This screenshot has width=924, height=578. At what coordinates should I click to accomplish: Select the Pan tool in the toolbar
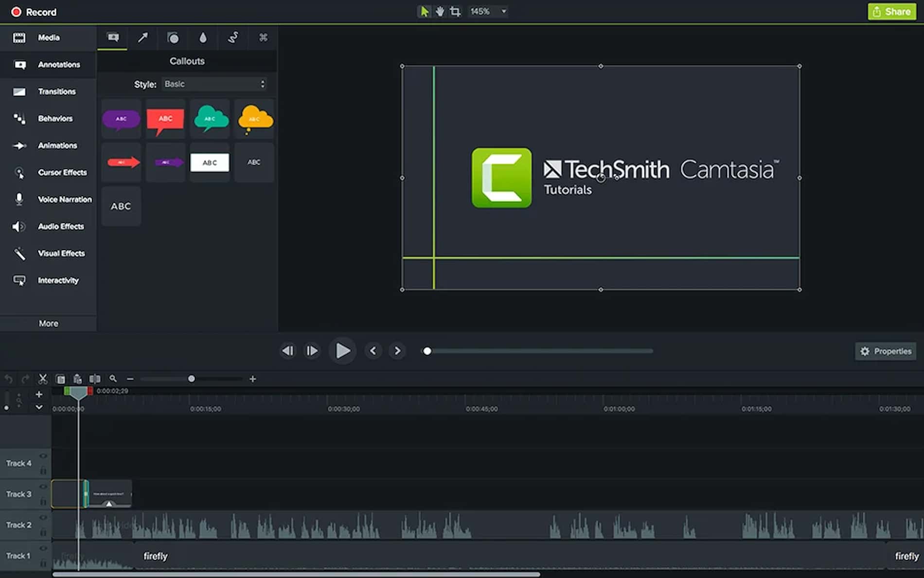[x=439, y=11]
